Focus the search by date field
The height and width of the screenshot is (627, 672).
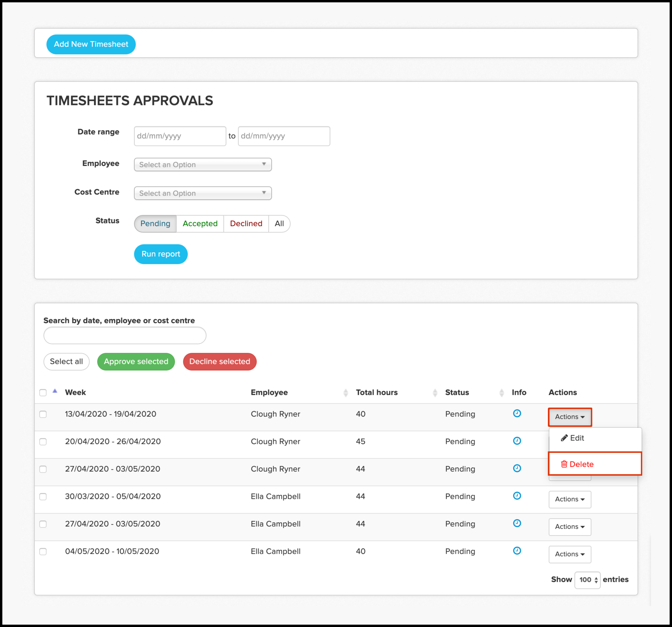[x=125, y=335]
